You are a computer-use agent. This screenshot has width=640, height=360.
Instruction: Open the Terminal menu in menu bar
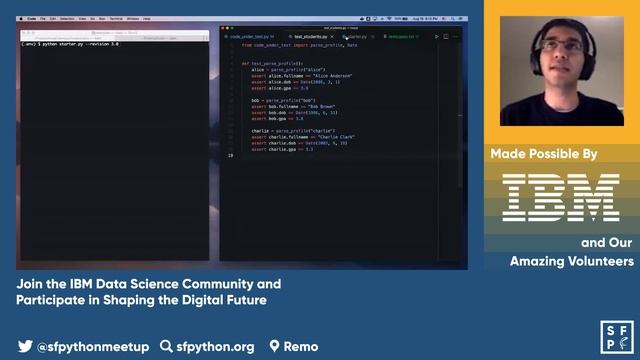click(x=116, y=19)
